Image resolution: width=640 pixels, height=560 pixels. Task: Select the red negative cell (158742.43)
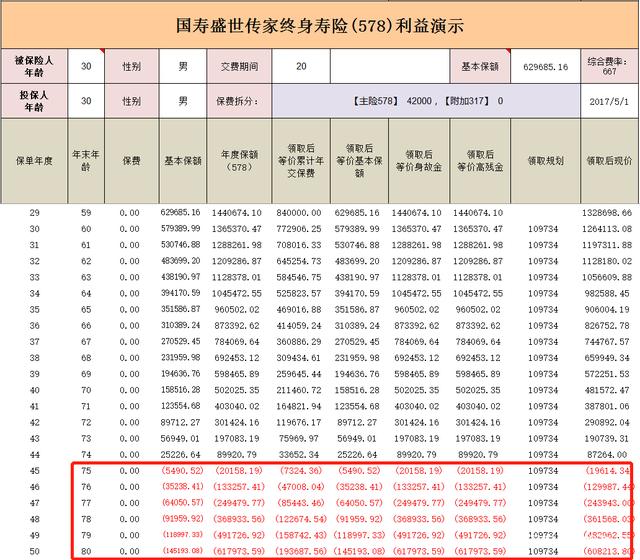(301, 536)
